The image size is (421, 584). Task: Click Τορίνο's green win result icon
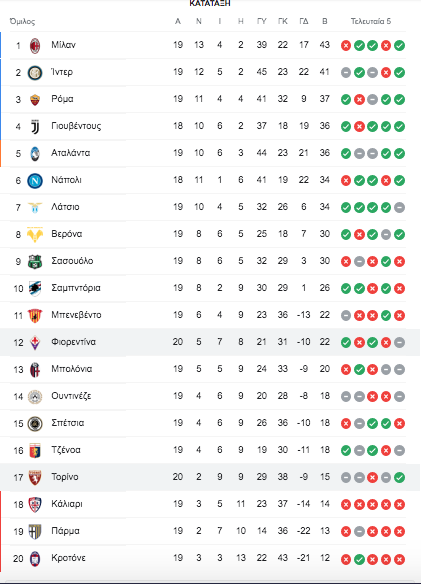pyautogui.click(x=399, y=477)
